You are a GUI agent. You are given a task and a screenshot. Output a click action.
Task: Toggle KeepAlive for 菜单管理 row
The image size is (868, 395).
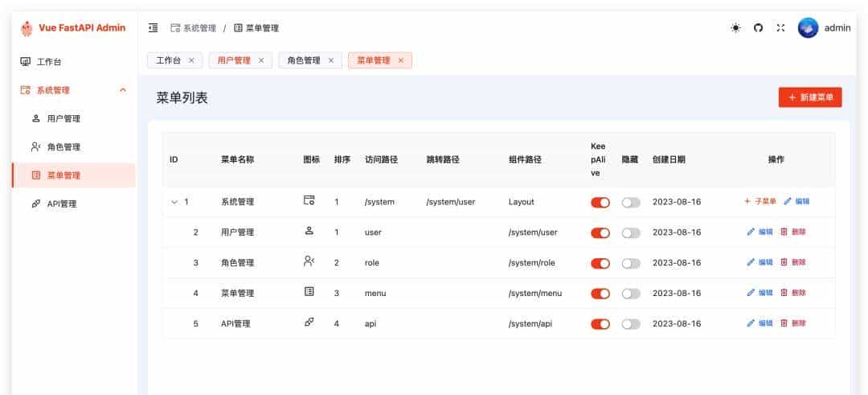pyautogui.click(x=600, y=294)
